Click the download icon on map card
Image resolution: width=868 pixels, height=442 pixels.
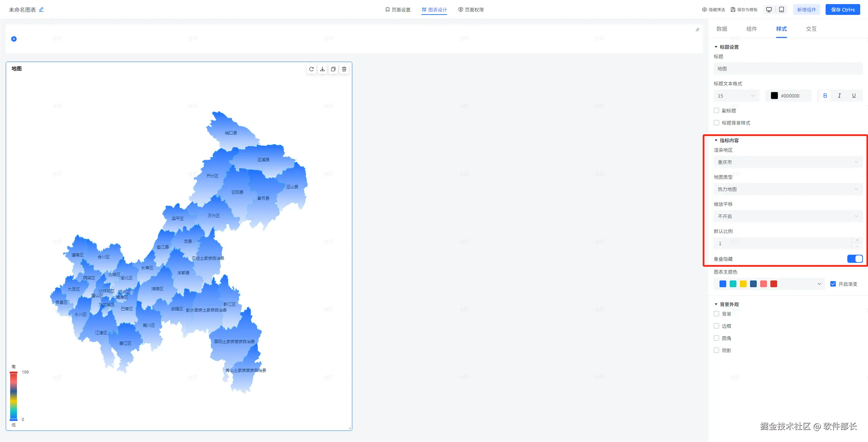click(322, 69)
